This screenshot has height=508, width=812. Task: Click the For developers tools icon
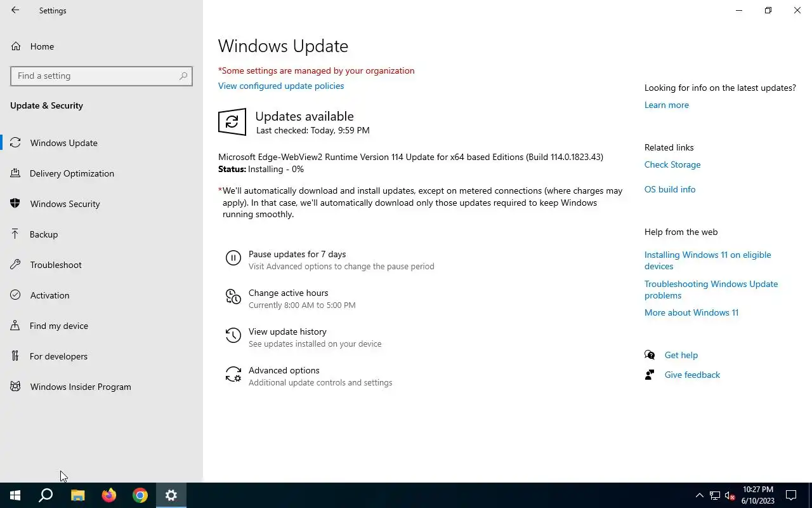(16, 356)
